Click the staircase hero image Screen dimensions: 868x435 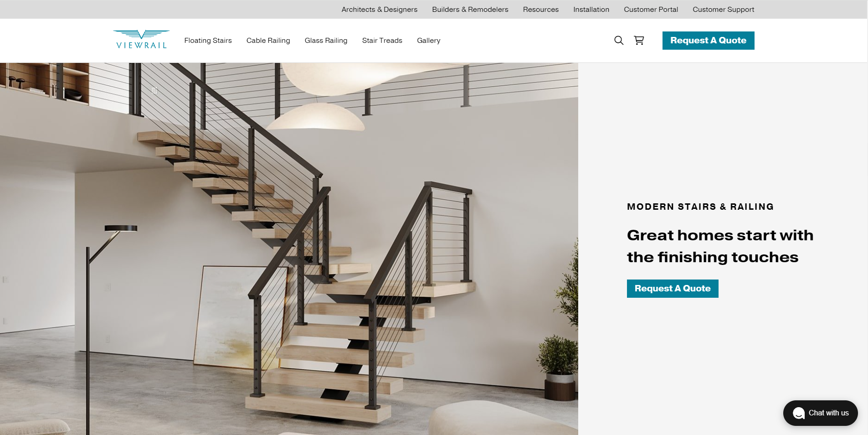pyautogui.click(x=289, y=249)
